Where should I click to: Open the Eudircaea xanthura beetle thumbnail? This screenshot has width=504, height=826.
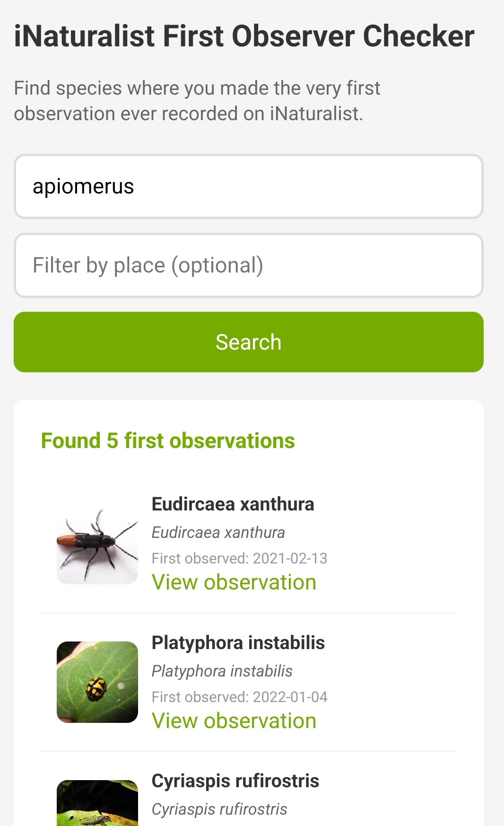[x=97, y=544]
